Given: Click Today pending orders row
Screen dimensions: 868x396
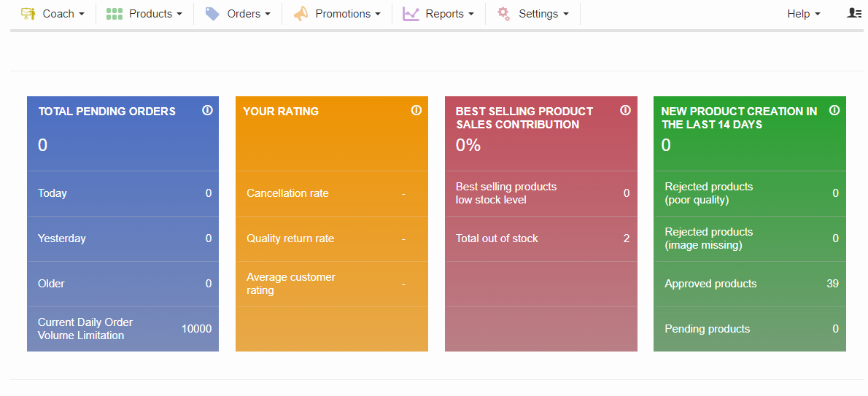Looking at the screenshot, I should (x=123, y=193).
